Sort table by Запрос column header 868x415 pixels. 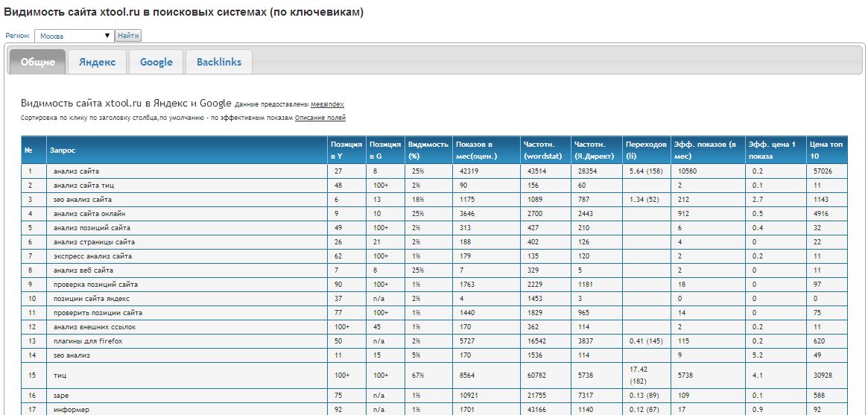(x=63, y=150)
